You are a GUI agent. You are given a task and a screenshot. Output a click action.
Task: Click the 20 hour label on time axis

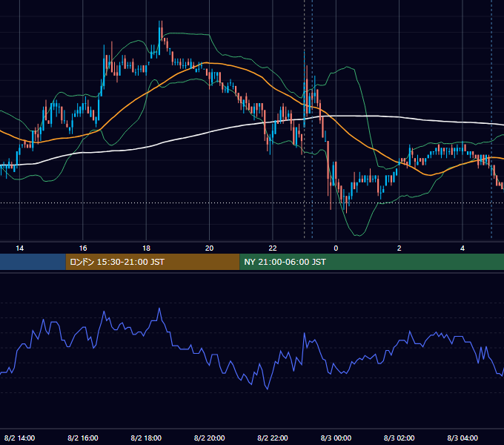click(209, 248)
